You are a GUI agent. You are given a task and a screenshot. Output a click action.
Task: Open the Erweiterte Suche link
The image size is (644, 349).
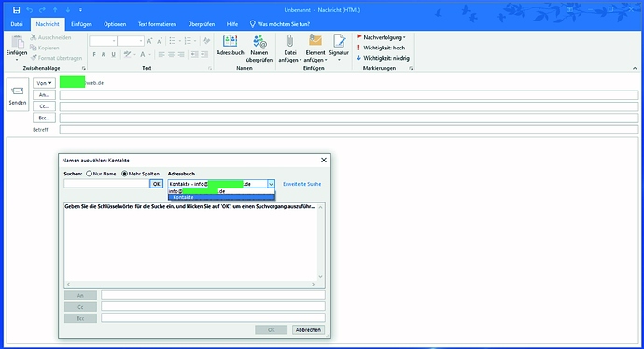tap(301, 184)
